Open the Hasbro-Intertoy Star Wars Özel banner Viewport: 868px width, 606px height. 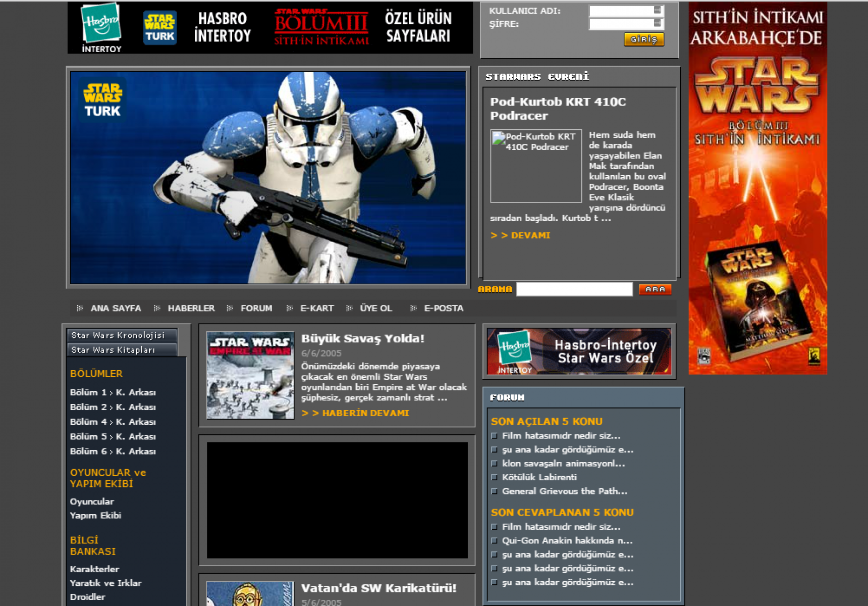click(579, 351)
